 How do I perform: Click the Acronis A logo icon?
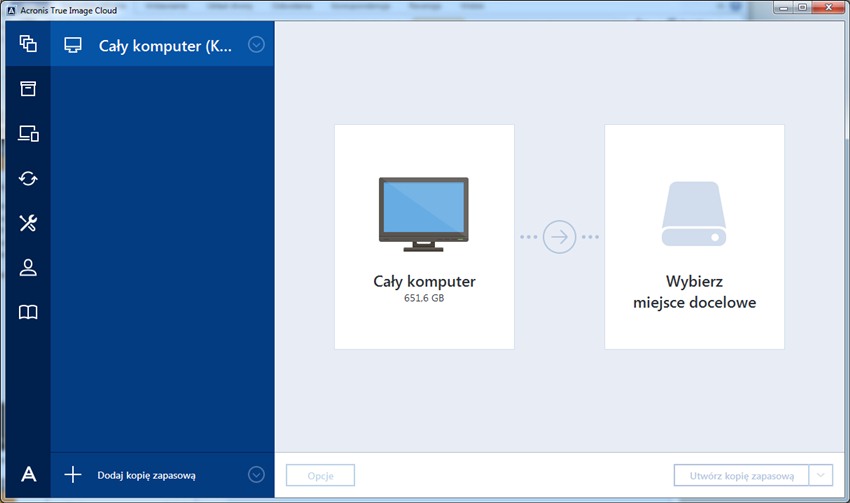[29, 474]
